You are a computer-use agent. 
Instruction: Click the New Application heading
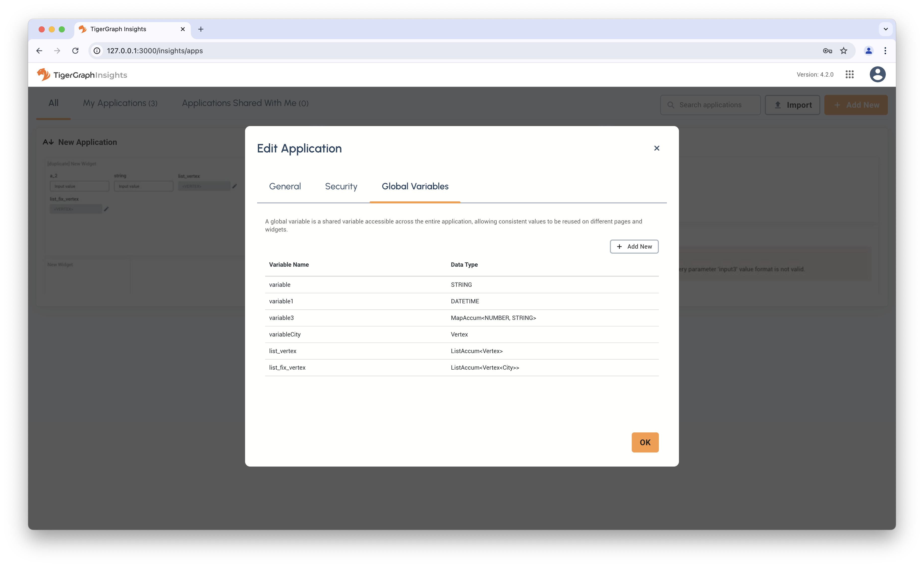pyautogui.click(x=87, y=142)
